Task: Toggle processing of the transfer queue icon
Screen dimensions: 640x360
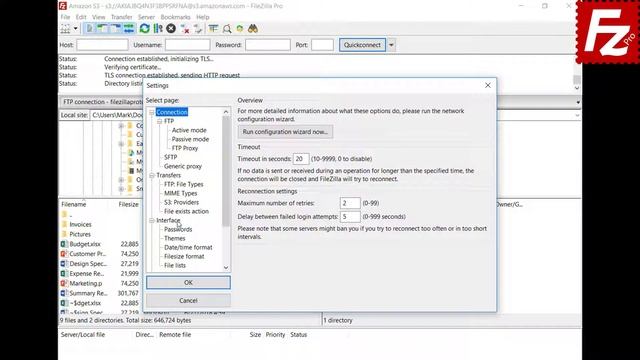Action: [158, 29]
